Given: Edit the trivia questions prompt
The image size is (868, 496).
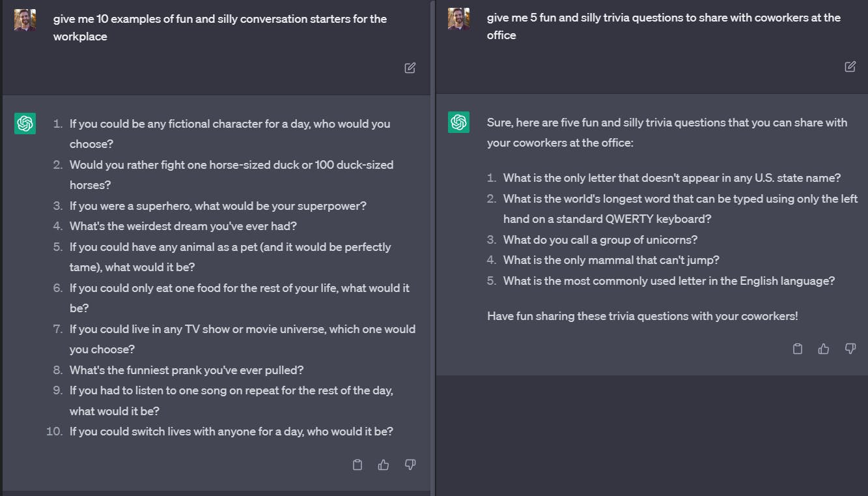Looking at the screenshot, I should click(850, 66).
